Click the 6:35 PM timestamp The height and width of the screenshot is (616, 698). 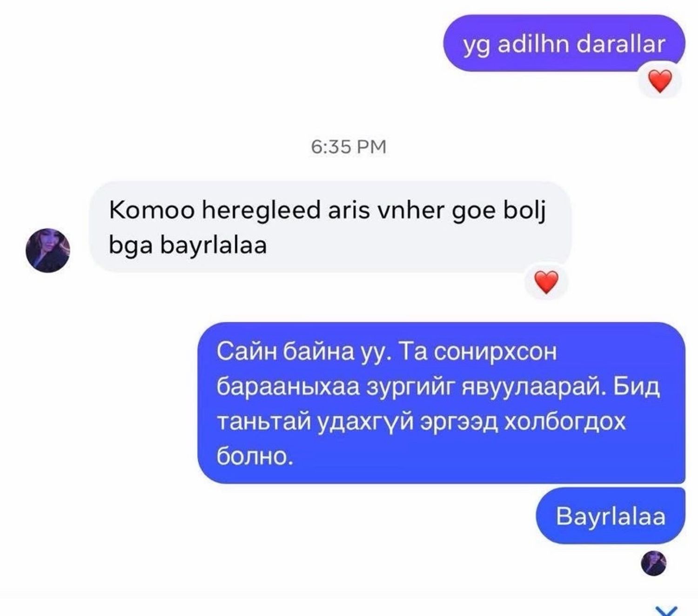click(x=349, y=147)
